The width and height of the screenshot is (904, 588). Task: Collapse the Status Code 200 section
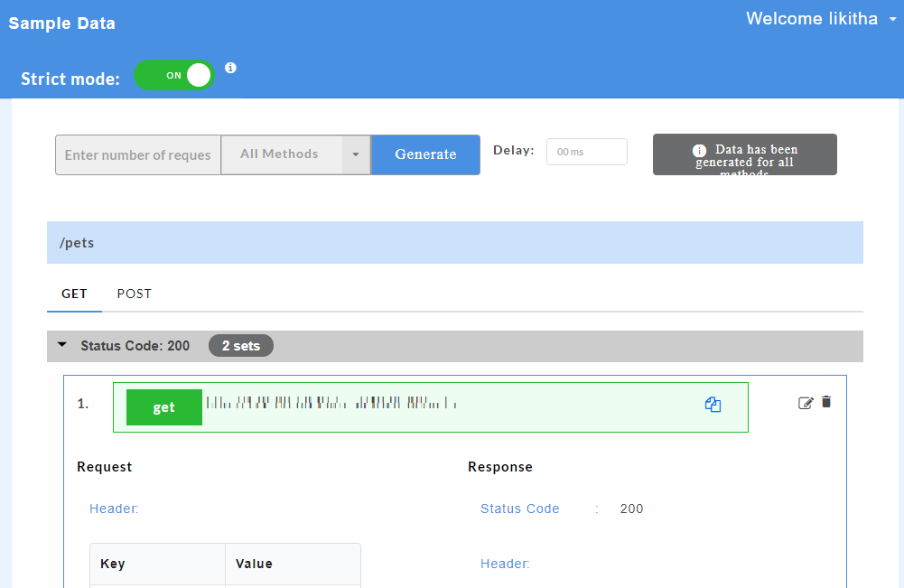tap(61, 345)
